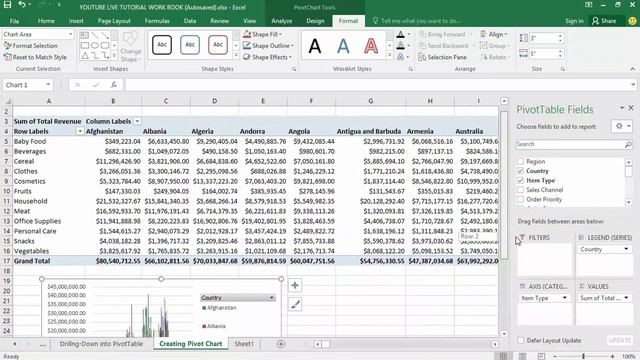Click the insert function fx icon

[113, 85]
